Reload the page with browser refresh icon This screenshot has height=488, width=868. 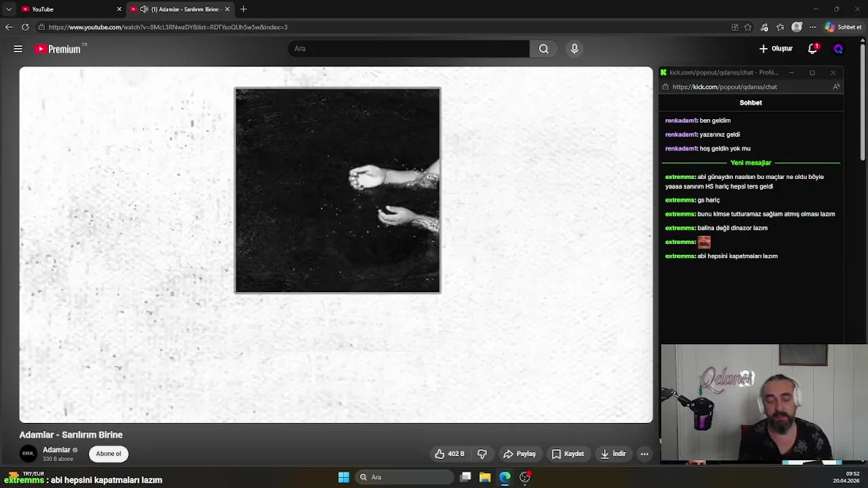[x=25, y=27]
